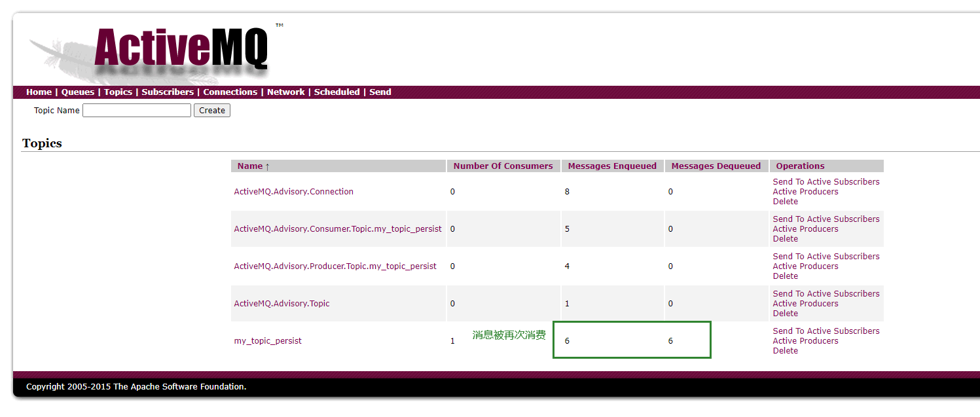Open ActiveMQ.Advisory.Topic link
Viewport: 980px width, 417px height.
point(281,304)
